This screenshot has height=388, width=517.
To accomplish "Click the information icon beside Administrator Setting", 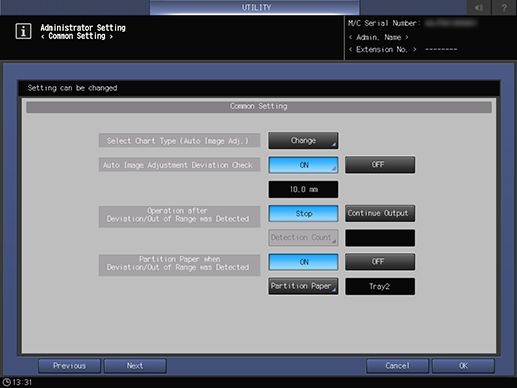I will [x=23, y=31].
